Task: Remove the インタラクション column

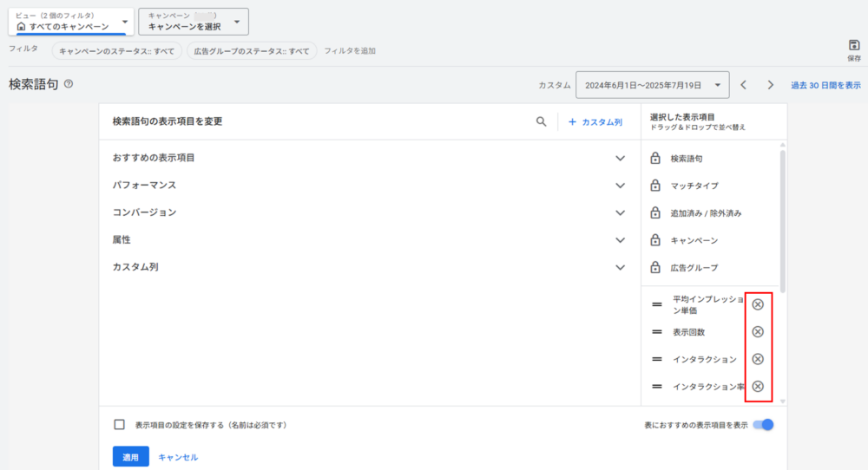Action: click(757, 360)
